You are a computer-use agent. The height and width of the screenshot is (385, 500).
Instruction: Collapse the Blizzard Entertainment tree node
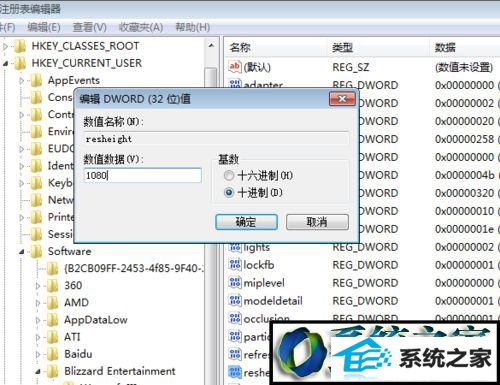click(38, 372)
